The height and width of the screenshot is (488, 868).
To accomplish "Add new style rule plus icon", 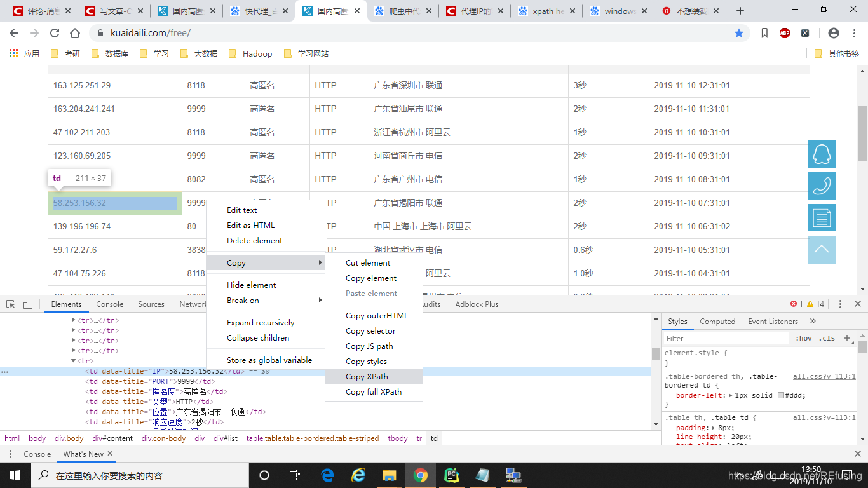I will tap(847, 338).
